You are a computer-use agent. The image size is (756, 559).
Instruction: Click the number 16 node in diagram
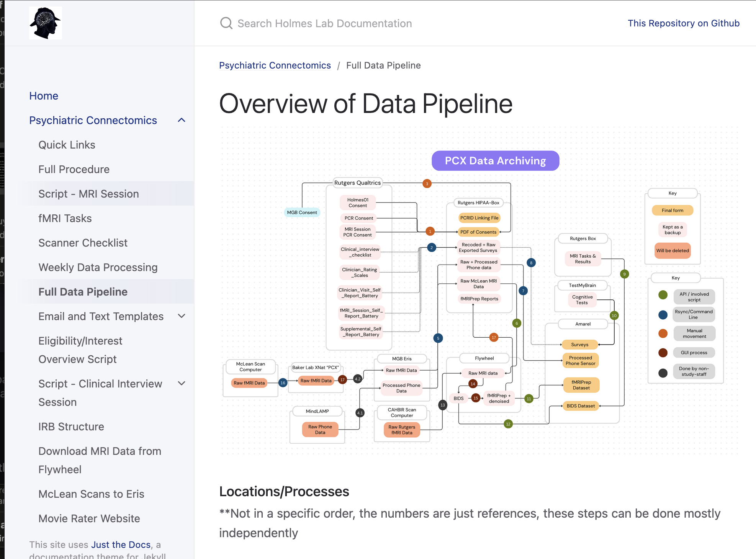coord(283,383)
